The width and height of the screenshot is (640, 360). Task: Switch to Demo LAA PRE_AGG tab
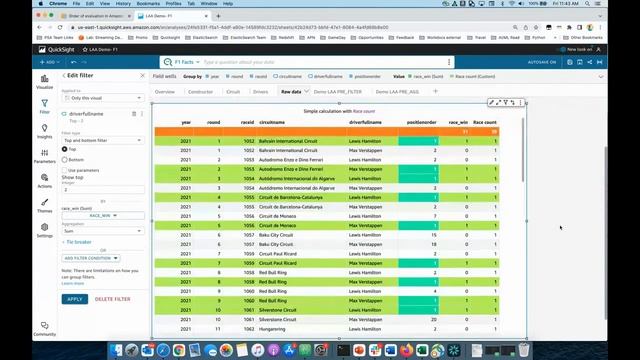[397, 92]
